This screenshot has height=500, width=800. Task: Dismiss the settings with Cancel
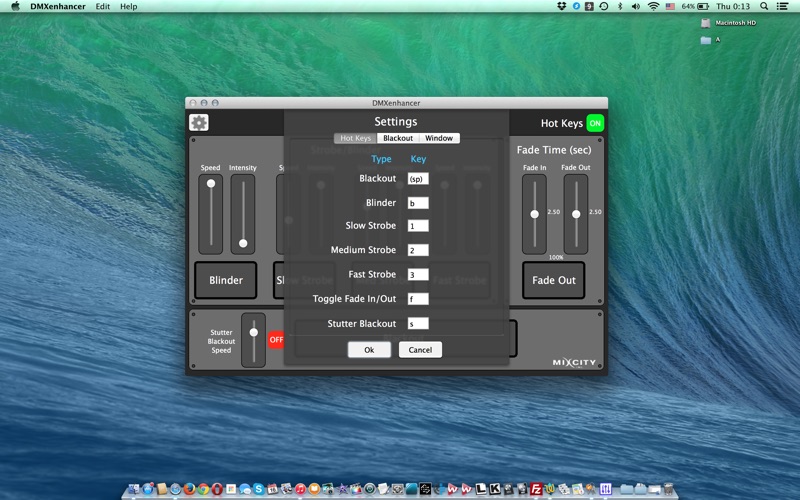click(420, 349)
